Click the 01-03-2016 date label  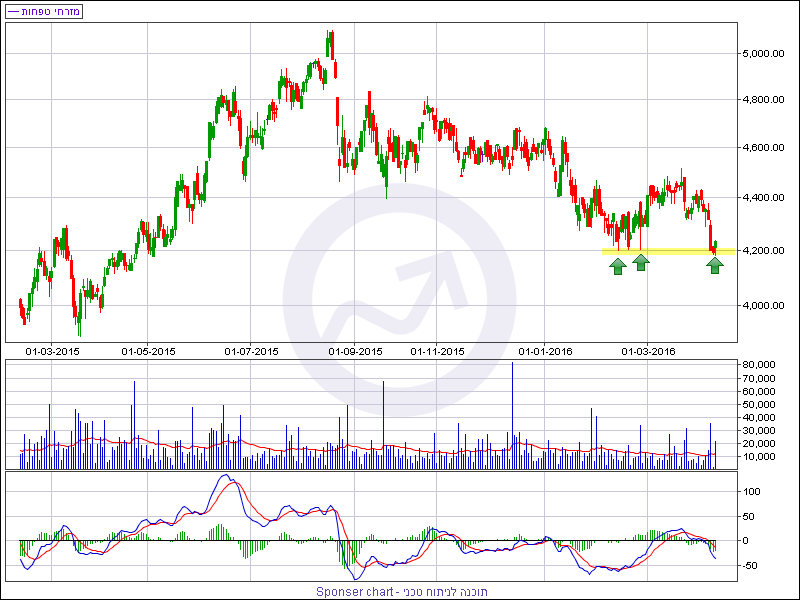[x=648, y=351]
